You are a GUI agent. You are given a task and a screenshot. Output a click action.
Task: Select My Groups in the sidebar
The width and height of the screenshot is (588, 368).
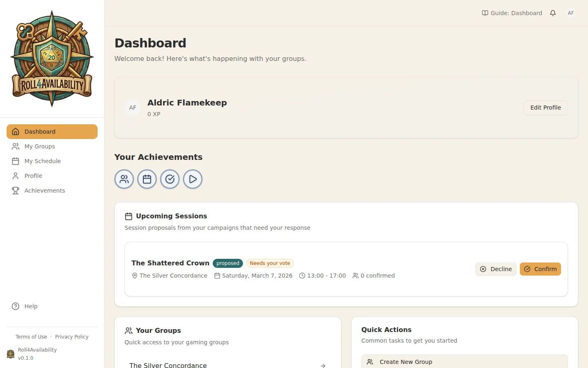click(40, 146)
